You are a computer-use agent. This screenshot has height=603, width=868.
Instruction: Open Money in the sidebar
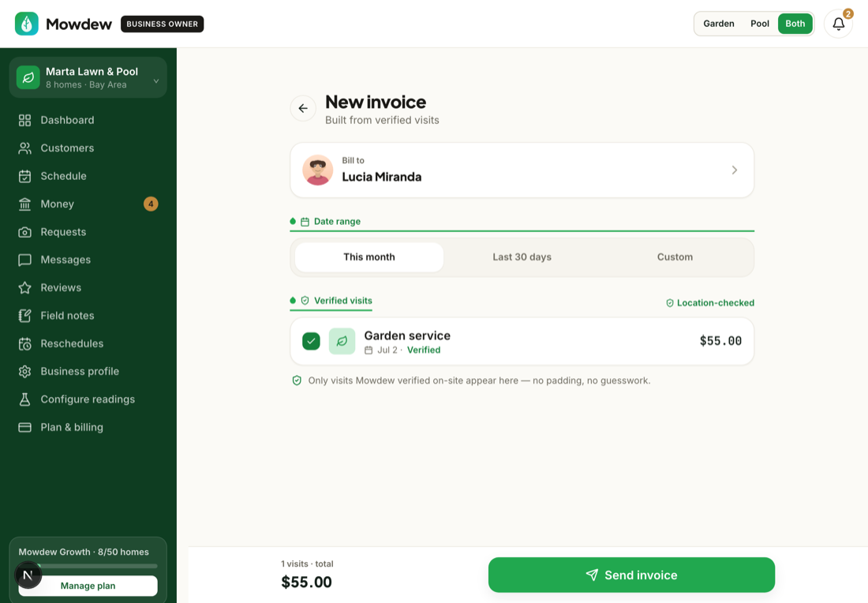pyautogui.click(x=88, y=204)
